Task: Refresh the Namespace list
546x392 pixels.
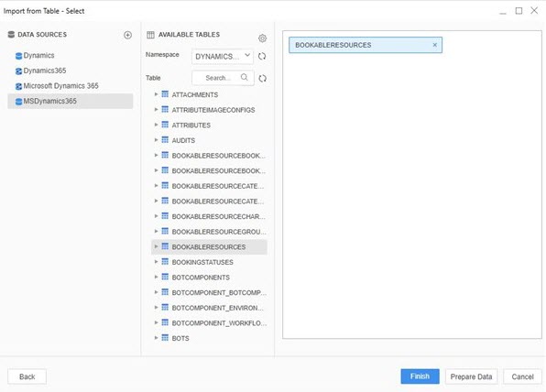Action: click(262, 56)
